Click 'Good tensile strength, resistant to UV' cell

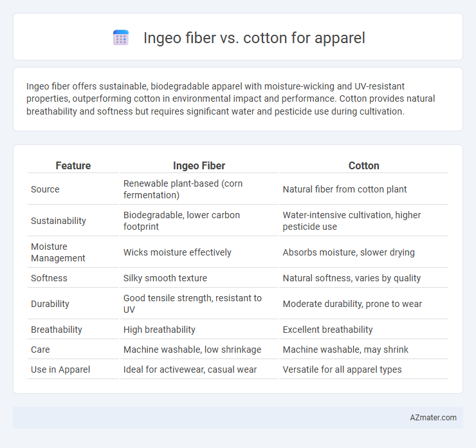pyautogui.click(x=199, y=304)
